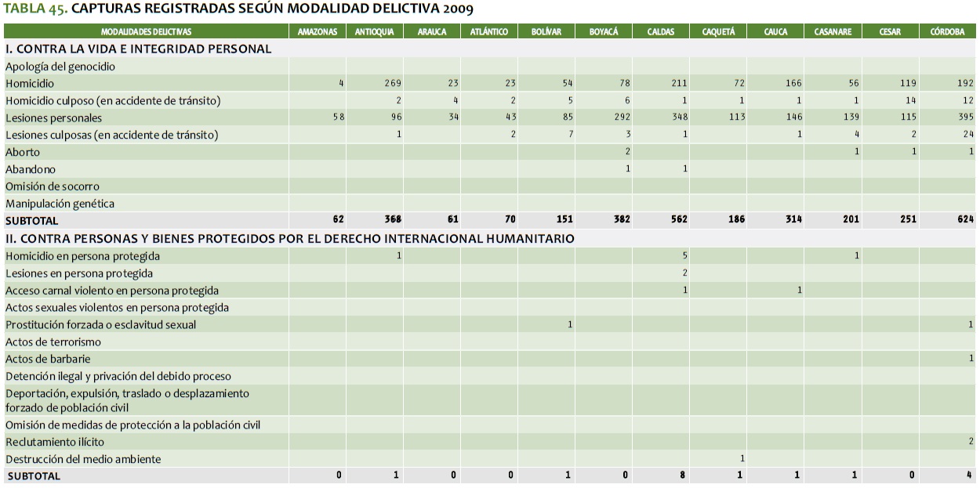Click Caquetá's Destrucción del medio ambiente value
The width and height of the screenshot is (980, 488).
[x=741, y=459]
